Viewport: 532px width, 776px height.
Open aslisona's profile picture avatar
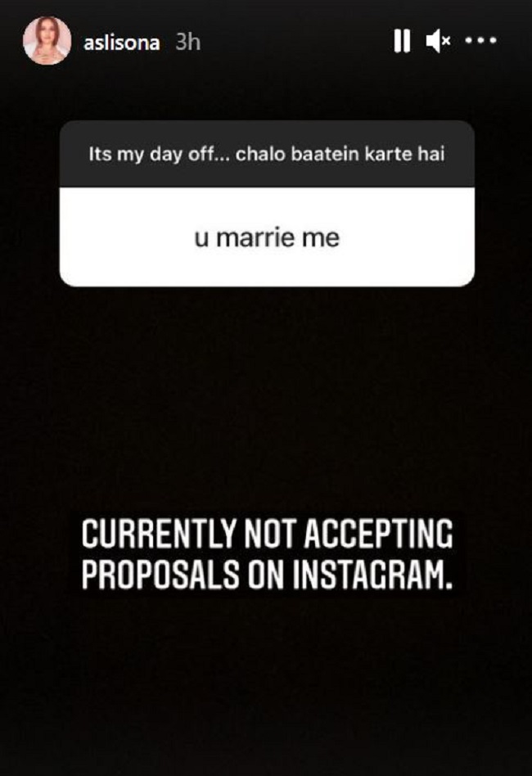47,41
